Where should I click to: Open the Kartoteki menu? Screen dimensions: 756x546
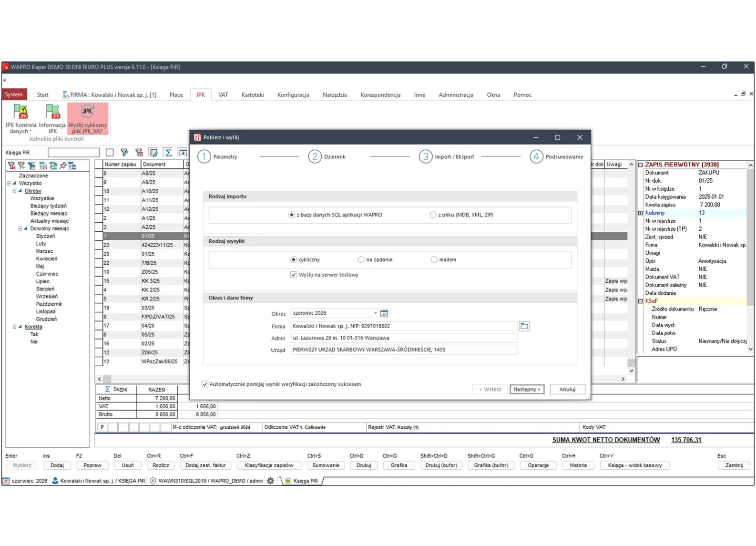tap(253, 95)
